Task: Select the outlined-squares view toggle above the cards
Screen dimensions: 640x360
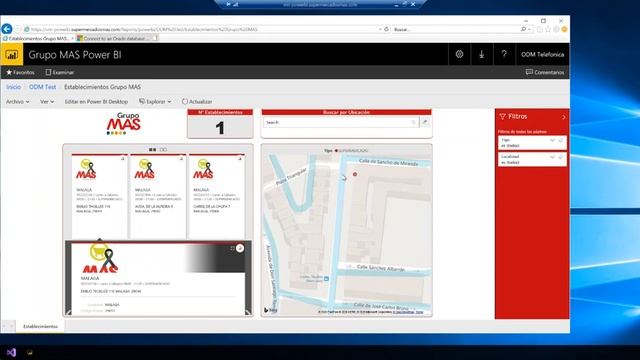Action: click(163, 150)
